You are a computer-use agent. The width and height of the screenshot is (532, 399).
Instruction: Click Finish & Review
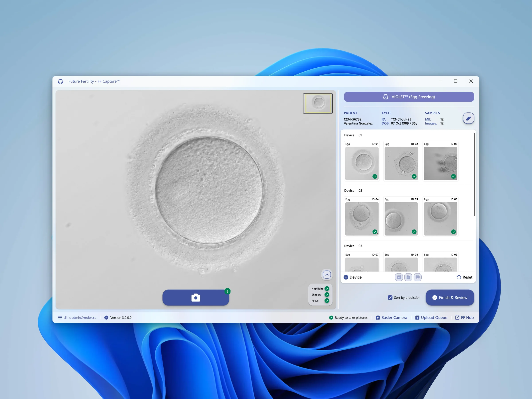click(450, 297)
